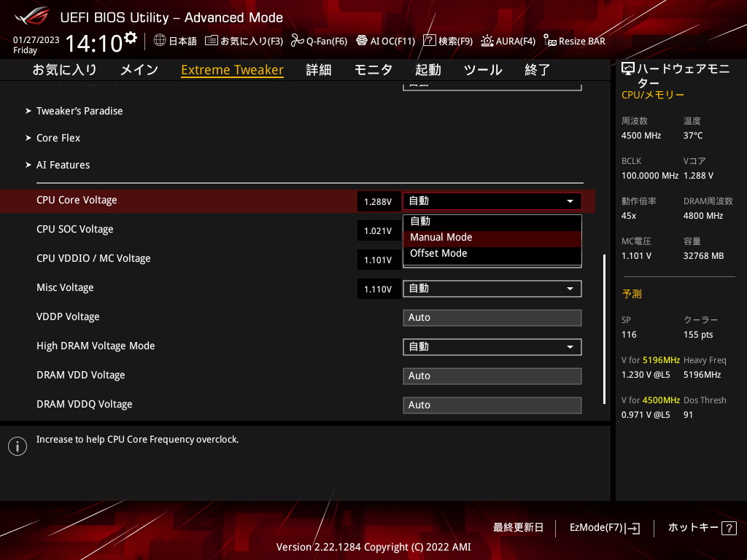Switch to the メイン tab
This screenshot has height=560, width=747.
pyautogui.click(x=139, y=70)
